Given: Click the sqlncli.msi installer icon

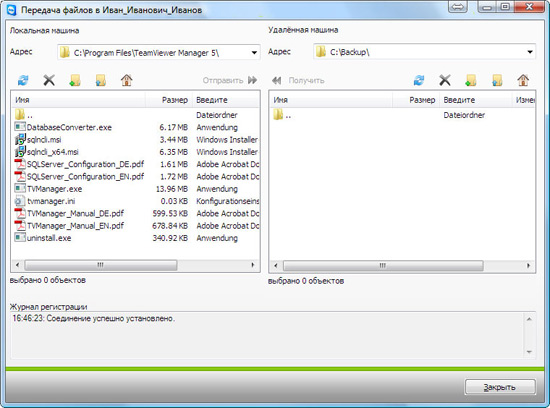Looking at the screenshot, I should pos(20,139).
